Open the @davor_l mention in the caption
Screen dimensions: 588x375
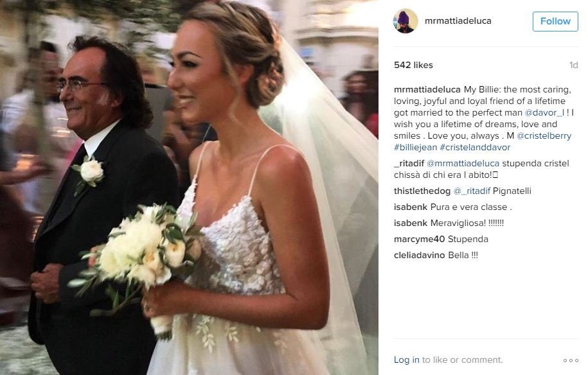[x=544, y=112]
